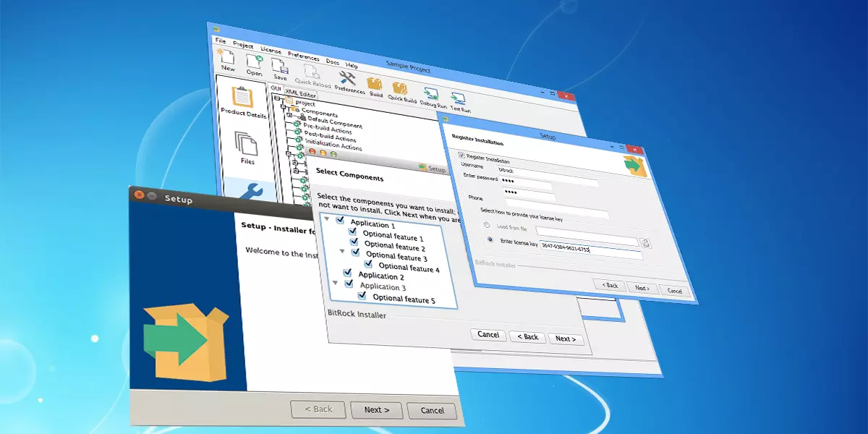This screenshot has height=434, width=868.
Task: Open the Files sidebar icon
Action: pyautogui.click(x=246, y=145)
